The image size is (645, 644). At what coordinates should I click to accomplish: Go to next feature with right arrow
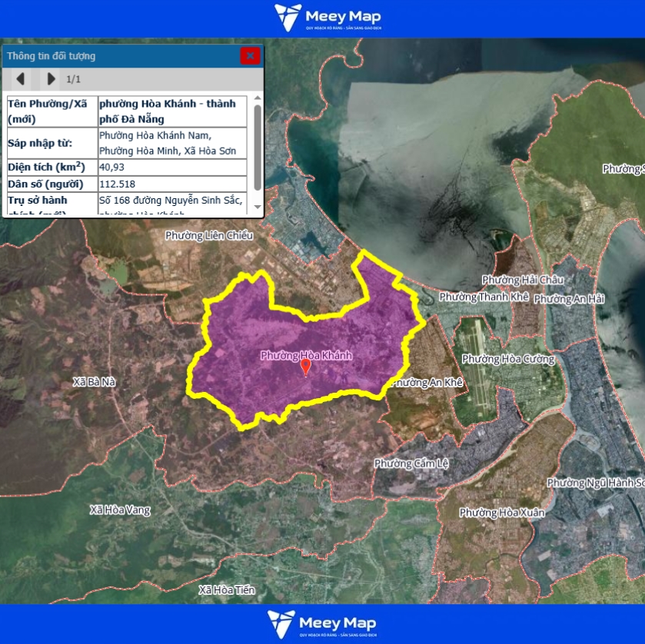pos(51,78)
